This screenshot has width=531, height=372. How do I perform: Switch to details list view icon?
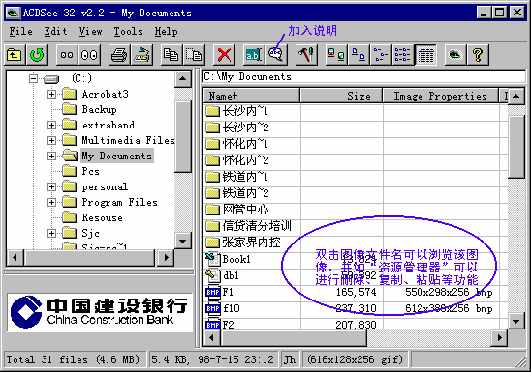click(426, 55)
